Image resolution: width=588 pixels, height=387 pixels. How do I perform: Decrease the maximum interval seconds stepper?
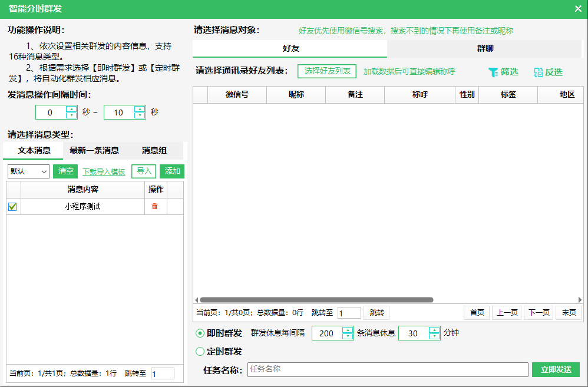click(140, 115)
